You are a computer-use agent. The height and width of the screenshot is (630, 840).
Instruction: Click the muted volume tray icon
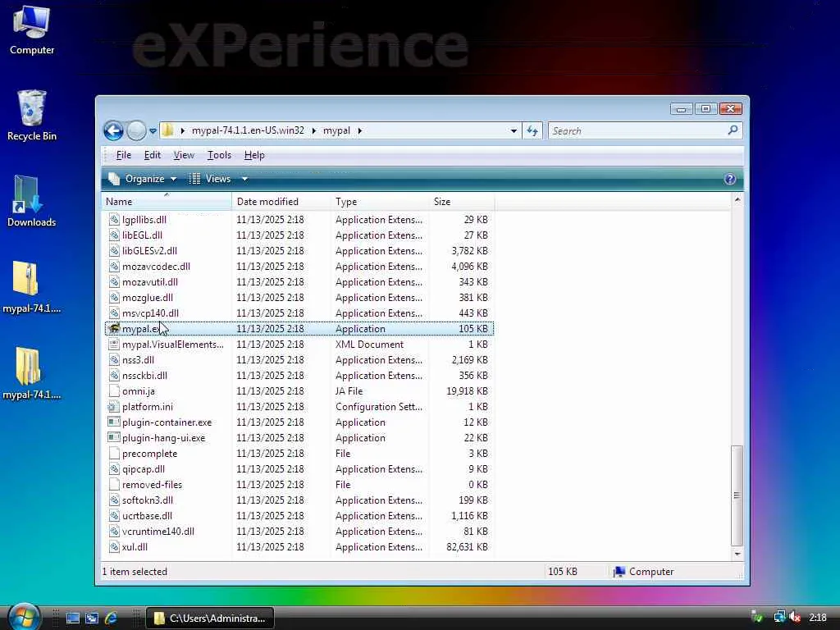tap(795, 618)
